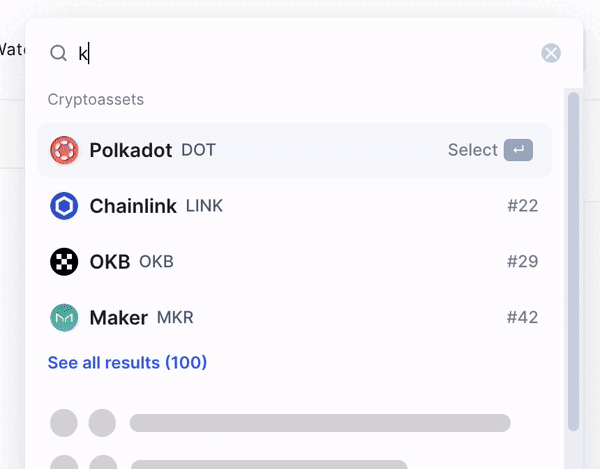Click the LINK ticker symbol
The image size is (600, 469).
204,206
